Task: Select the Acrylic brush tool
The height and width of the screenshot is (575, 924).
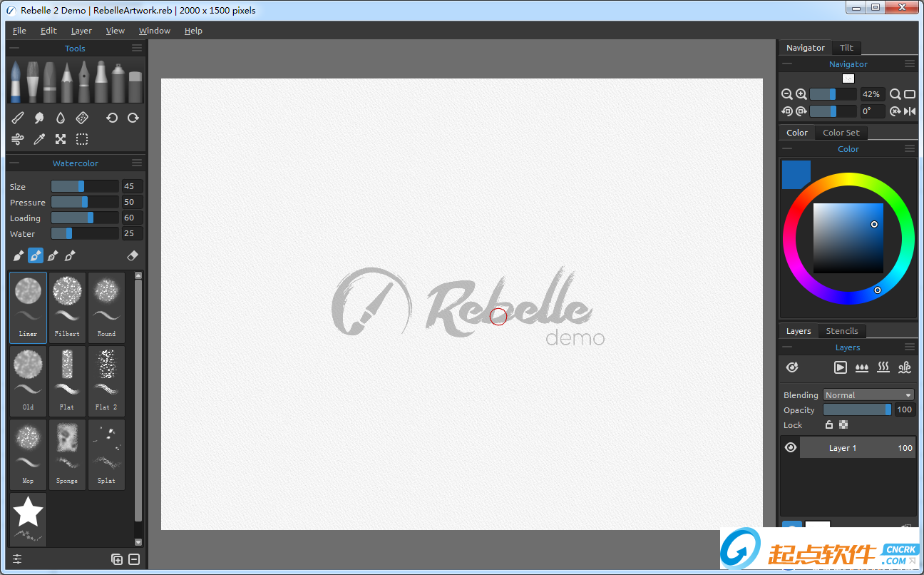Action: point(33,81)
